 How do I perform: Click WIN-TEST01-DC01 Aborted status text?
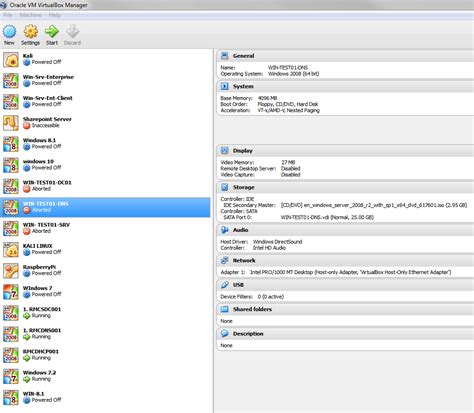click(41, 189)
